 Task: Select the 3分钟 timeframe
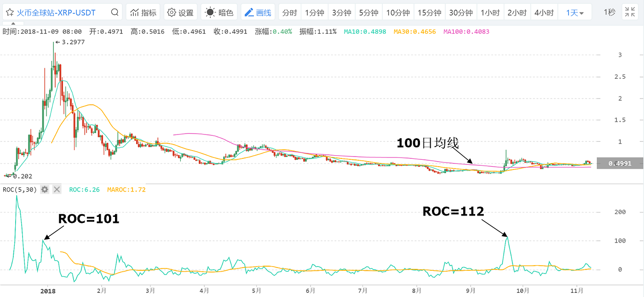point(341,12)
